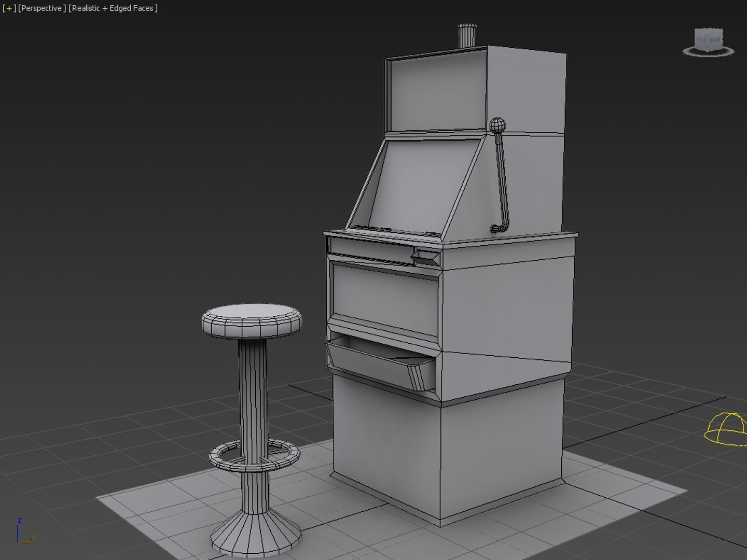Click the XYZ axis tripod indicator
The width and height of the screenshot is (747, 560).
pyautogui.click(x=25, y=531)
